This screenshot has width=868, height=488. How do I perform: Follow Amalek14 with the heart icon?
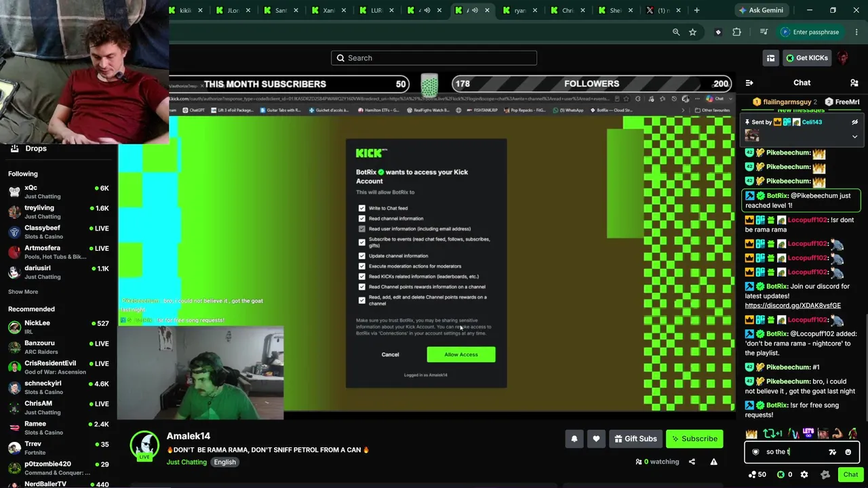click(x=596, y=439)
